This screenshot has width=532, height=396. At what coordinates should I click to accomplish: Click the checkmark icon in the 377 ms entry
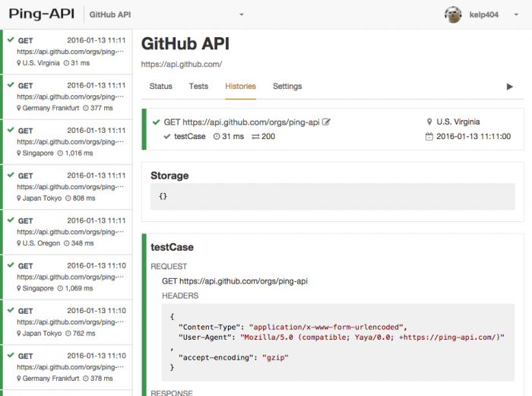point(11,85)
